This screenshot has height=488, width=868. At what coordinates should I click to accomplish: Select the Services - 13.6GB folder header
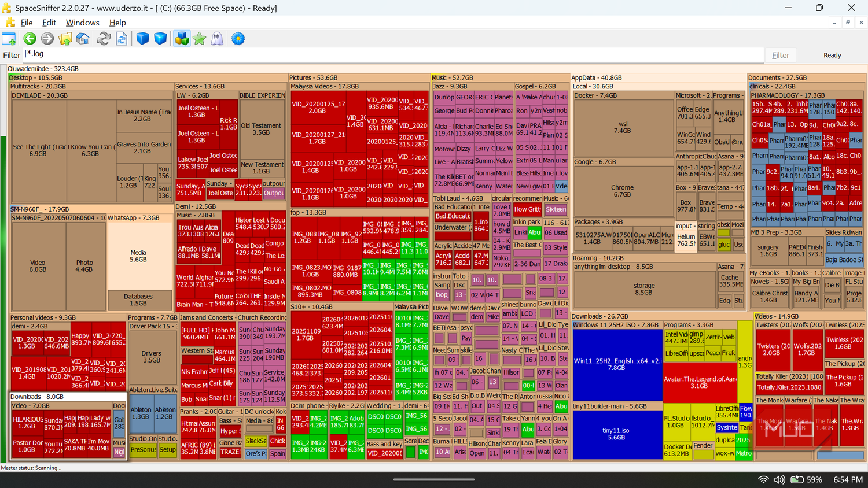point(230,87)
